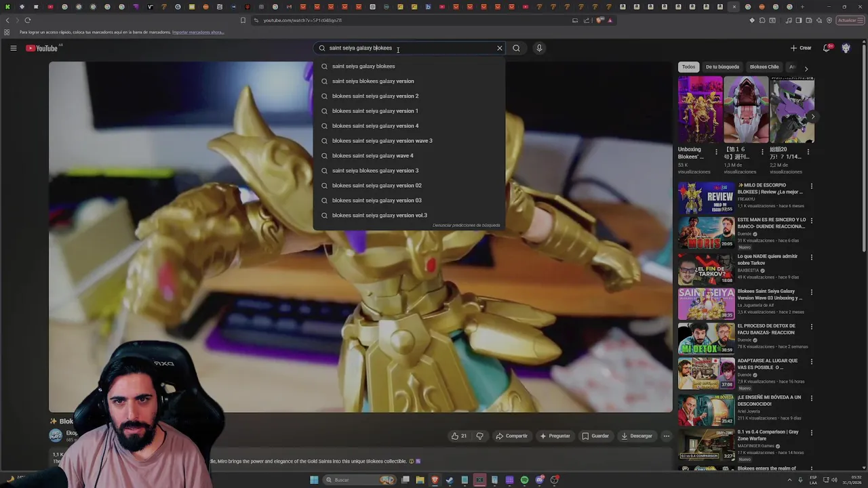The image size is (868, 488).
Task: Open more actions ellipsis under video
Action: pyautogui.click(x=667, y=436)
